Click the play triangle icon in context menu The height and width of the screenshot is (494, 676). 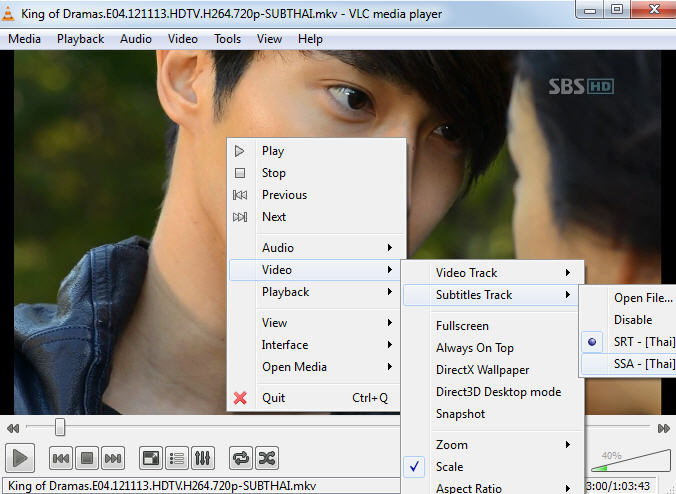click(240, 151)
